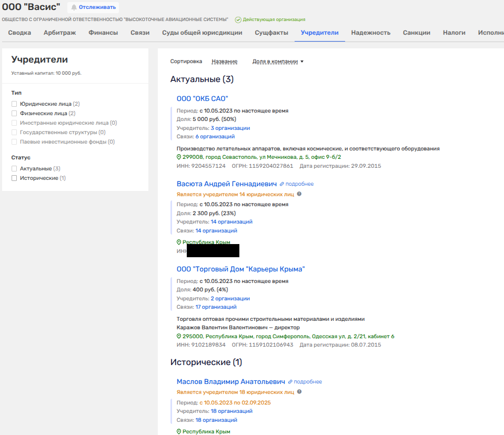The height and width of the screenshot is (435, 504).
Task: Click the bell icon next to Отслеживать
Action: click(x=74, y=7)
